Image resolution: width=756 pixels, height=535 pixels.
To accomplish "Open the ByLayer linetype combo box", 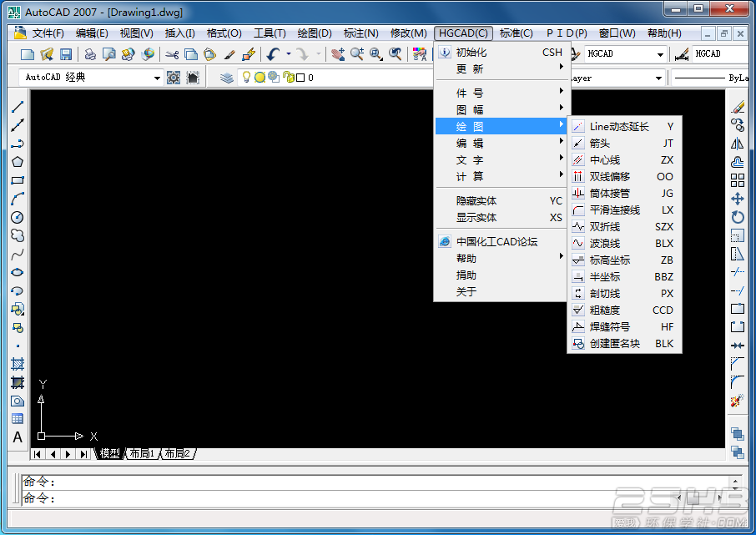I will pyautogui.click(x=711, y=78).
